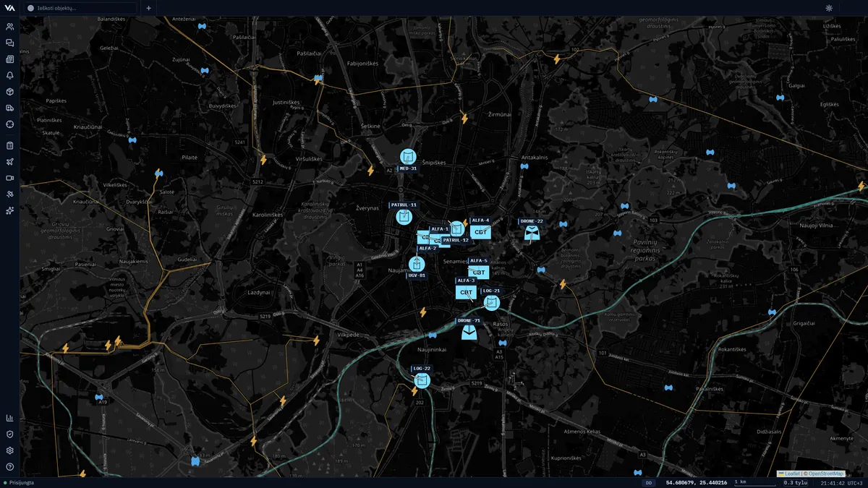Click the lightning marker above route 102
Image resolution: width=868 pixels, height=488 pixels.
557,59
